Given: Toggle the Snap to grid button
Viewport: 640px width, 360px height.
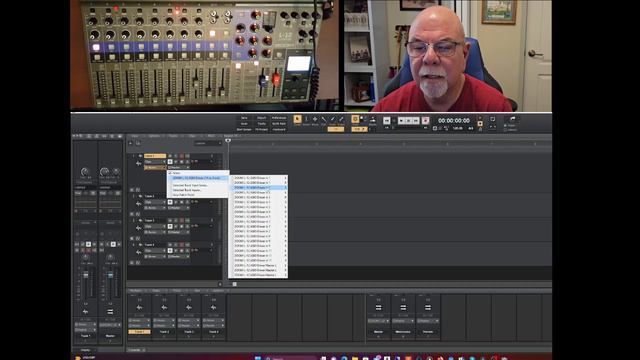Looking at the screenshot, I should 355,119.
